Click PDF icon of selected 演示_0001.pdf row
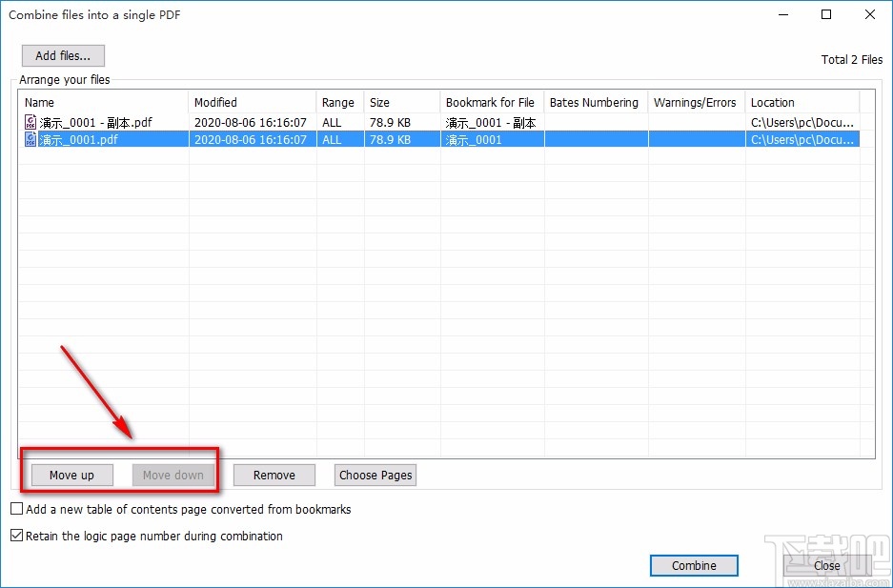Image resolution: width=893 pixels, height=588 pixels. coord(30,139)
